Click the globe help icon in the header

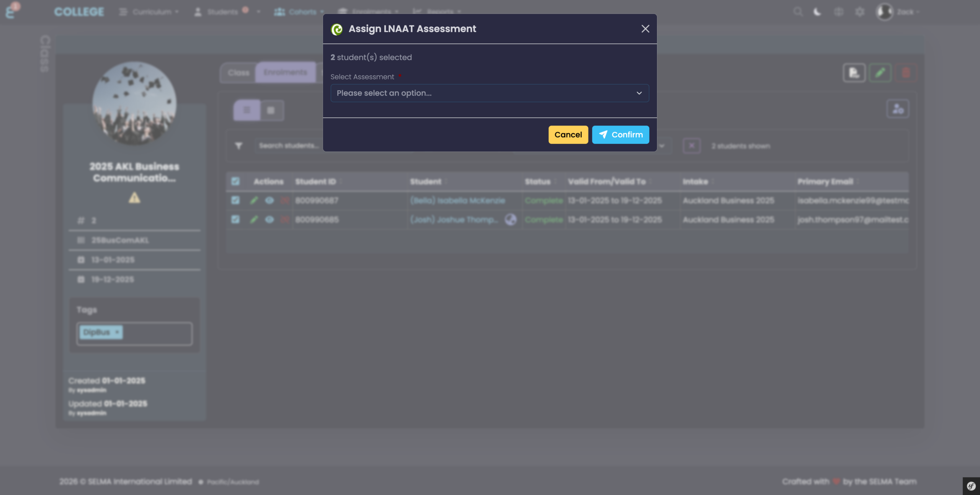838,11
